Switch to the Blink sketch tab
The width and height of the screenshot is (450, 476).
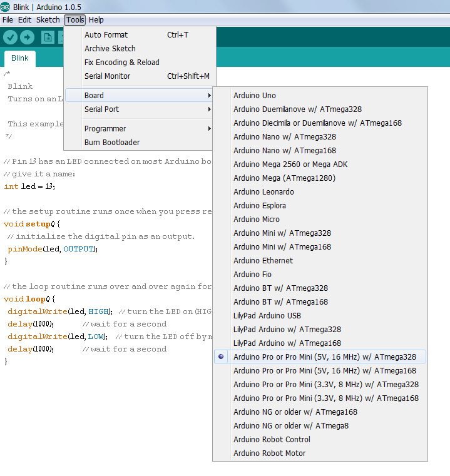coord(20,58)
